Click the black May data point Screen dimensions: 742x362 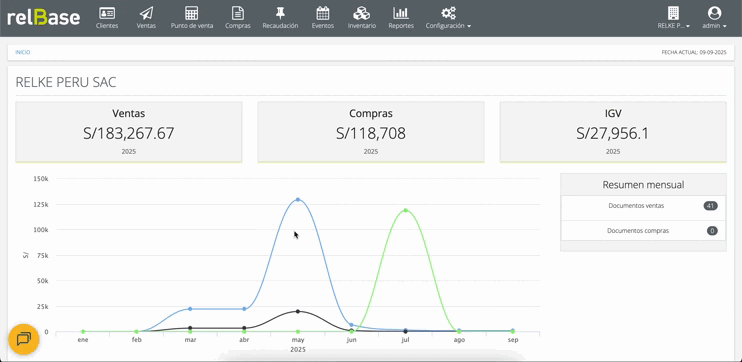coord(298,311)
